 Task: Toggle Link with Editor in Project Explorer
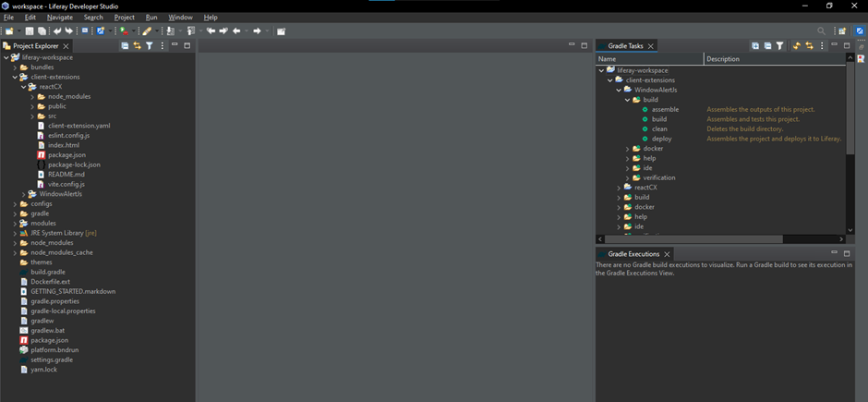click(137, 46)
